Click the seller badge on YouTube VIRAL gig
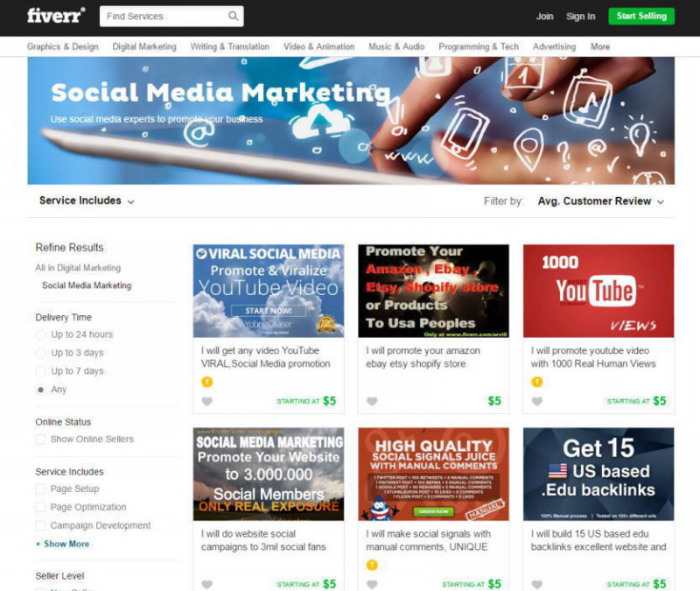Image resolution: width=700 pixels, height=591 pixels. pyautogui.click(x=206, y=382)
